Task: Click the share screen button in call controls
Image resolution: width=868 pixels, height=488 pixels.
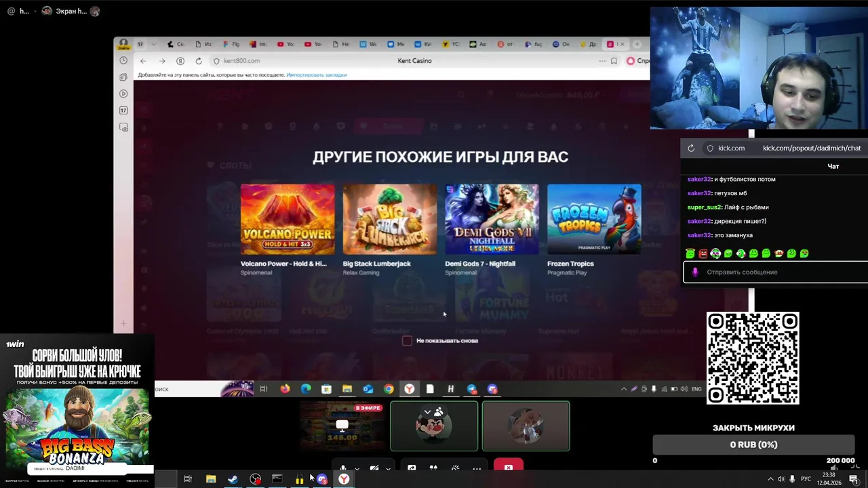Action: [412, 468]
